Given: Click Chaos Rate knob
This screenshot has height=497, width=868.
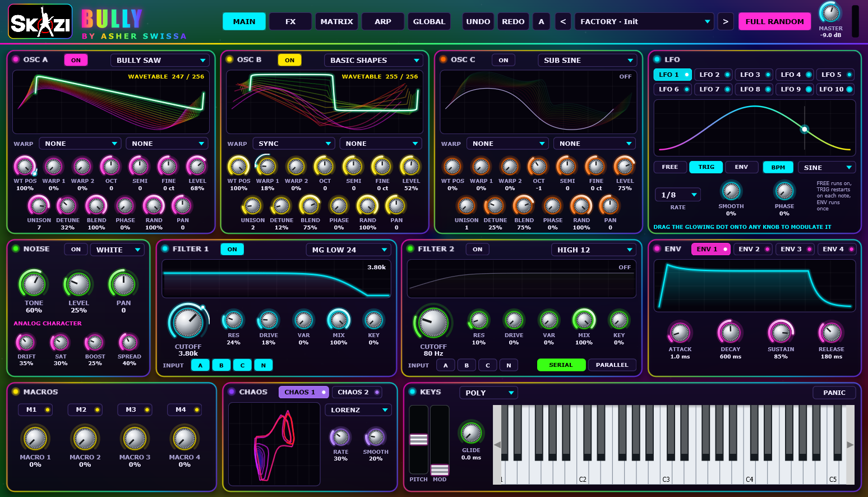Looking at the screenshot, I should pos(340,437).
